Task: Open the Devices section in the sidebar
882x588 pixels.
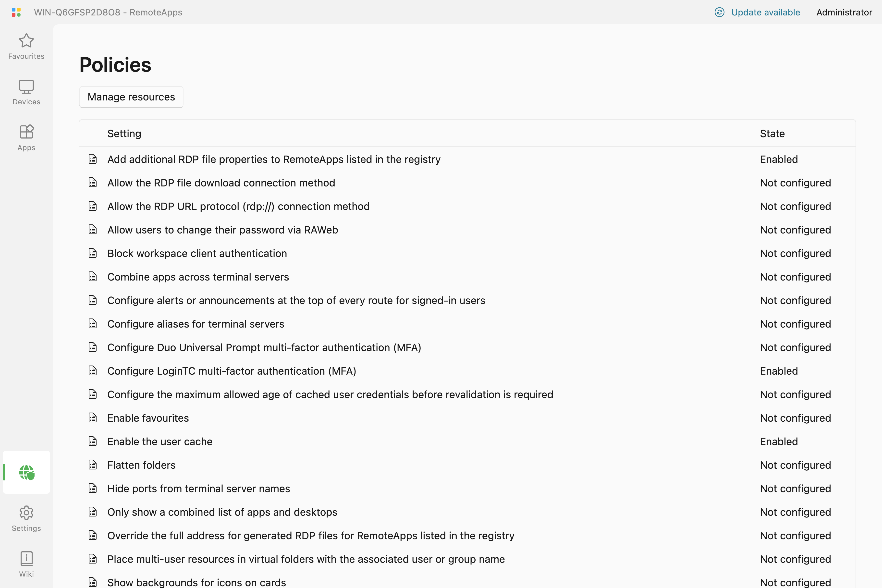Action: coord(26,92)
